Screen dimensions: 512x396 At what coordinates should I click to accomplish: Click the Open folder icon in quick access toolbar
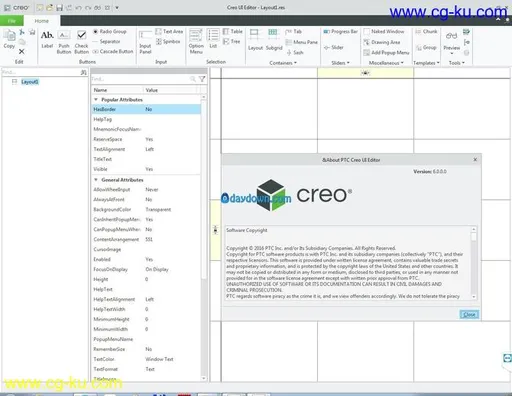[49, 8]
